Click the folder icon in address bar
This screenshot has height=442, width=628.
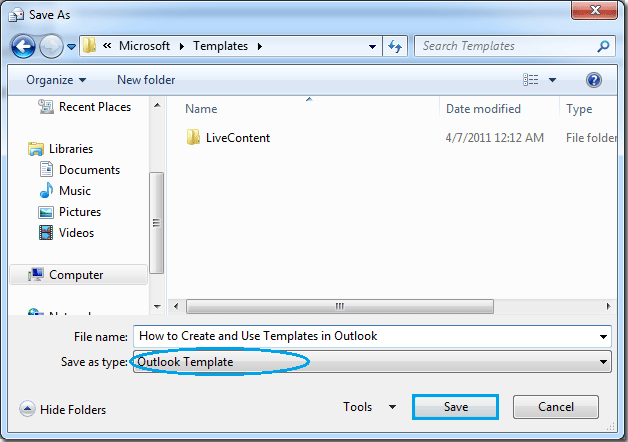coord(89,46)
